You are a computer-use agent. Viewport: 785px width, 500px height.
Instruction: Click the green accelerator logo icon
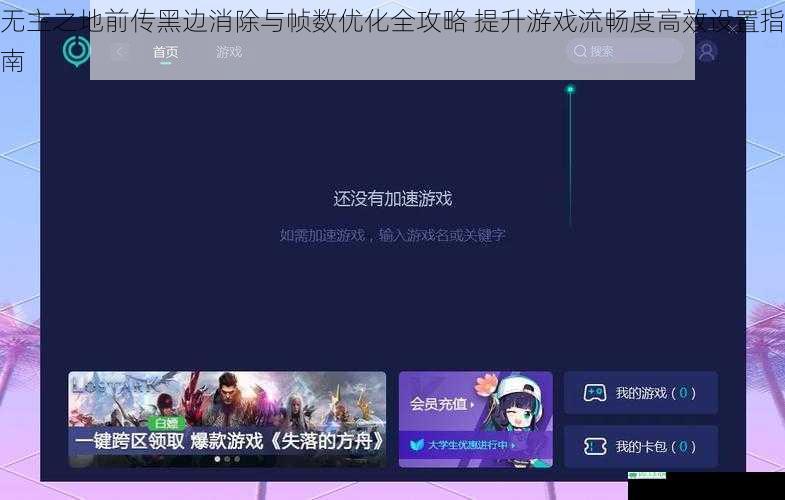[77, 51]
